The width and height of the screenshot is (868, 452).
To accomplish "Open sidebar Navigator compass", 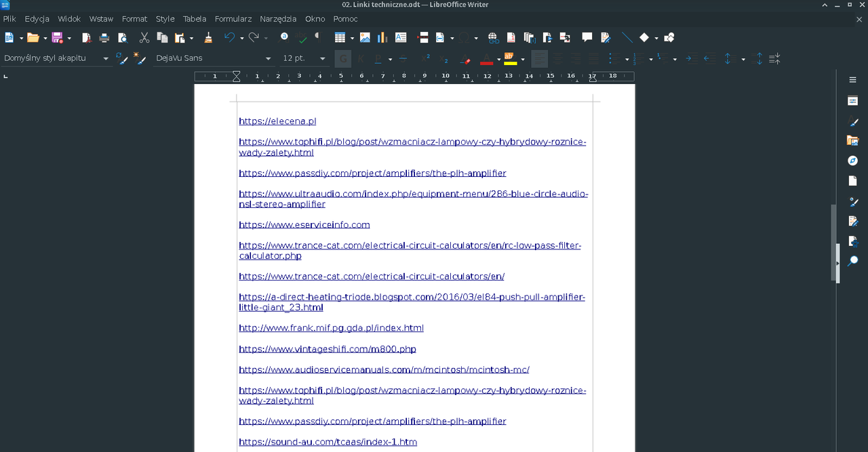I will click(x=853, y=161).
